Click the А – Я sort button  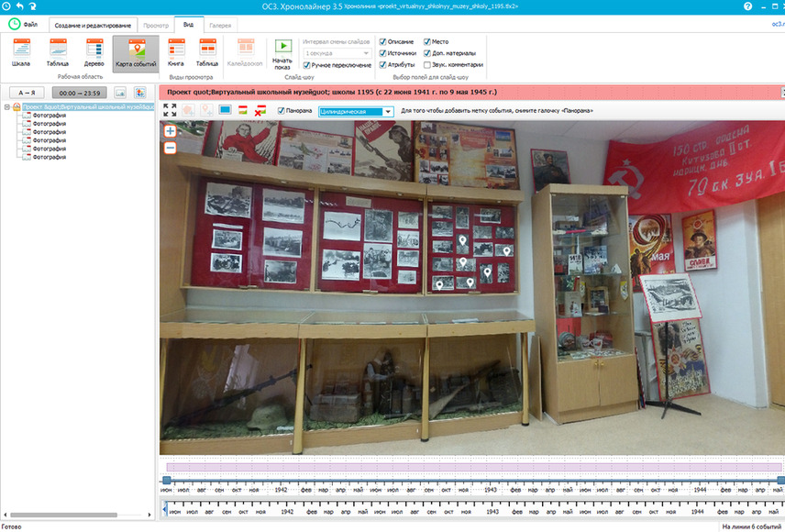pyautogui.click(x=27, y=93)
